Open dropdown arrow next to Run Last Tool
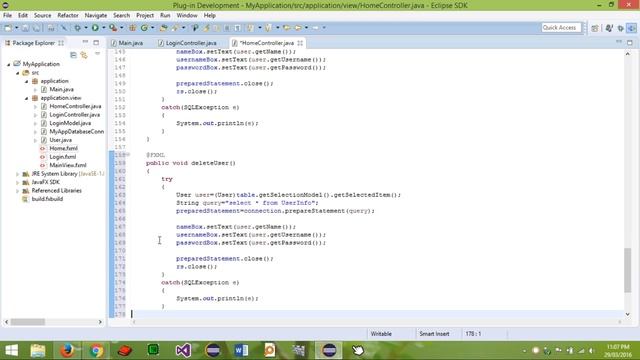This screenshot has height=360, width=640. (x=122, y=28)
